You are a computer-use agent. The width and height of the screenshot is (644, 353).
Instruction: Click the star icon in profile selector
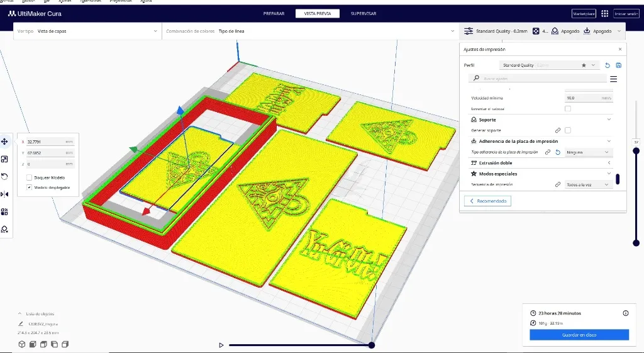point(584,65)
